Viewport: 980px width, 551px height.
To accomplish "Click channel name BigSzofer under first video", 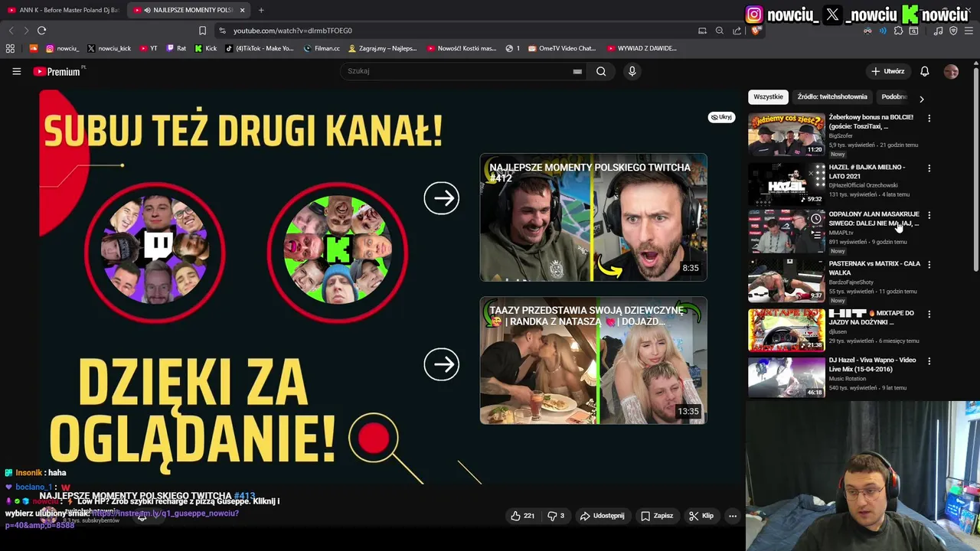I will pos(841,136).
